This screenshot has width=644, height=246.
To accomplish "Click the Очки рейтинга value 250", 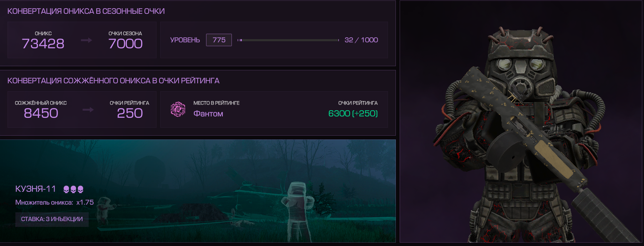I will [130, 113].
